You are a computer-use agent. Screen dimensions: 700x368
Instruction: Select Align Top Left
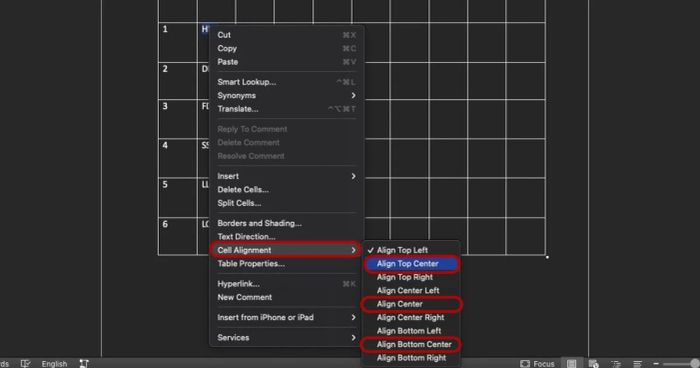[x=411, y=250]
